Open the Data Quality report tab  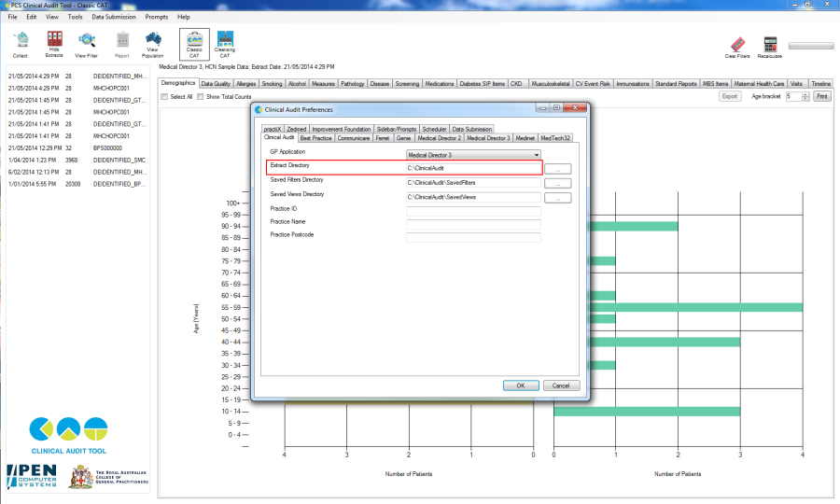click(216, 84)
